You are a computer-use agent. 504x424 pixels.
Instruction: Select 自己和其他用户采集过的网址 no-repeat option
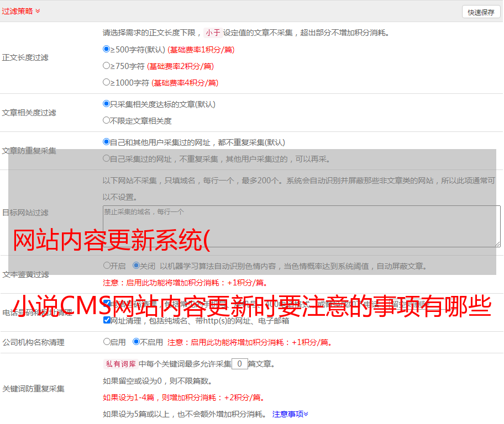click(107, 142)
